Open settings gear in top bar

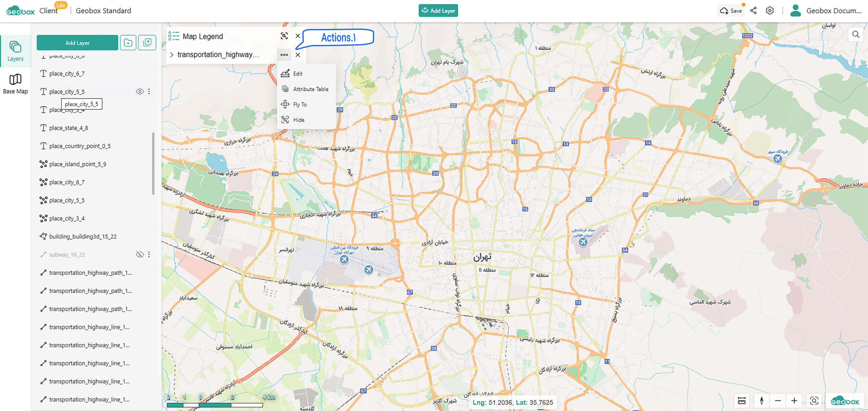click(770, 11)
